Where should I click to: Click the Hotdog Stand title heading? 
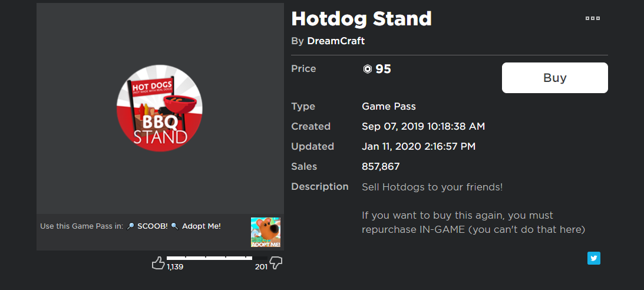pos(361,19)
